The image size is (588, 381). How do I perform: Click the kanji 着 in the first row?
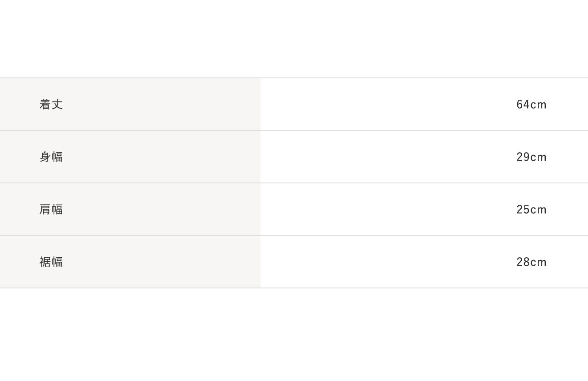pos(45,104)
